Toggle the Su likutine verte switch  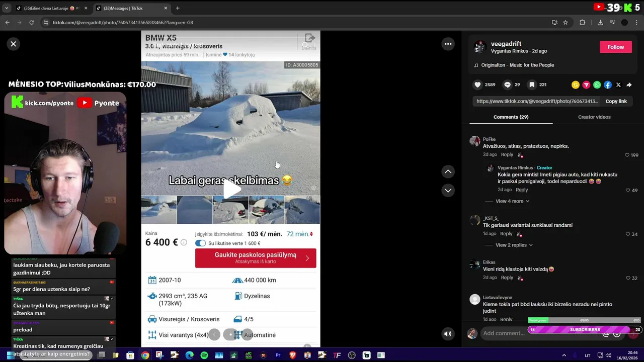coord(200,243)
